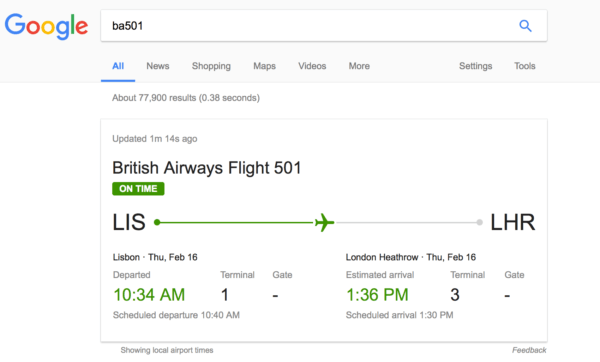Click the gray LHR destination dot
The image size is (600, 362).
pyautogui.click(x=479, y=222)
